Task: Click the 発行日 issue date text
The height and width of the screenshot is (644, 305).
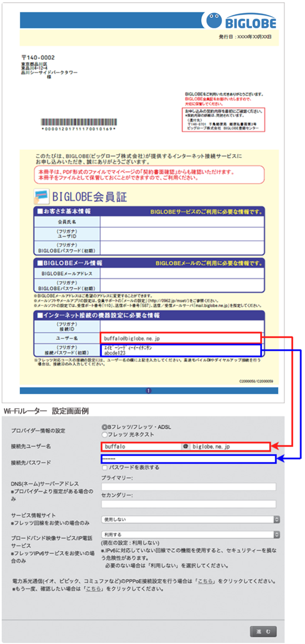Action: coord(246,37)
